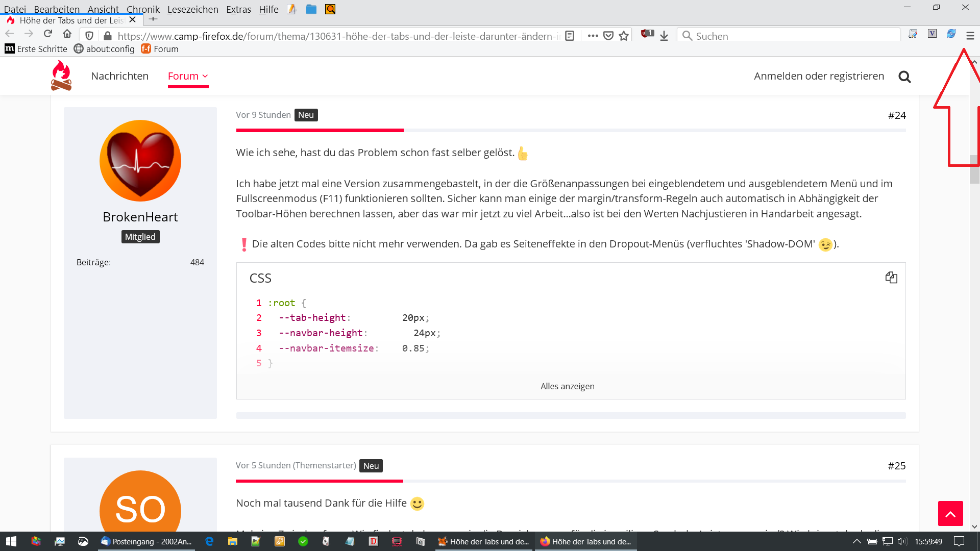
Task: Open page actions three-dots menu
Action: pyautogui.click(x=592, y=36)
